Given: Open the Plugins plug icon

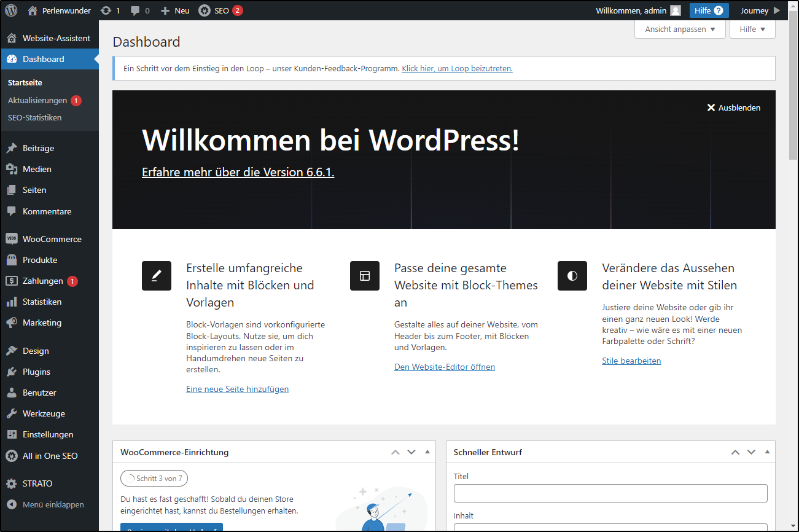Looking at the screenshot, I should coord(14,371).
